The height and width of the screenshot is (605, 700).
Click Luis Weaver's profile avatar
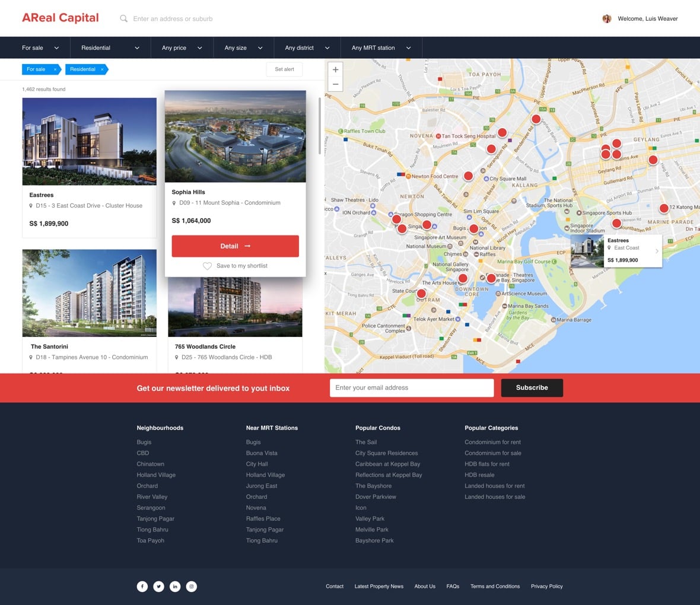(x=607, y=19)
